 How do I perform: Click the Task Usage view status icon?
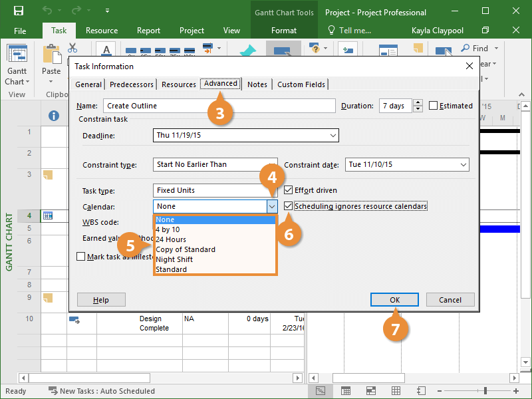[x=345, y=391]
